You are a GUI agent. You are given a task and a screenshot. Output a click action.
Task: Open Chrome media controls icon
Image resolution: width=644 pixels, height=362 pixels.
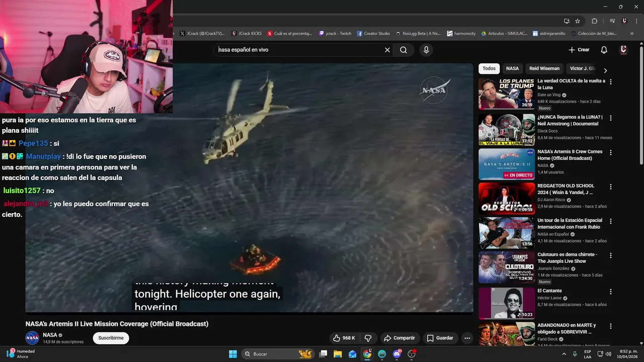(612, 21)
